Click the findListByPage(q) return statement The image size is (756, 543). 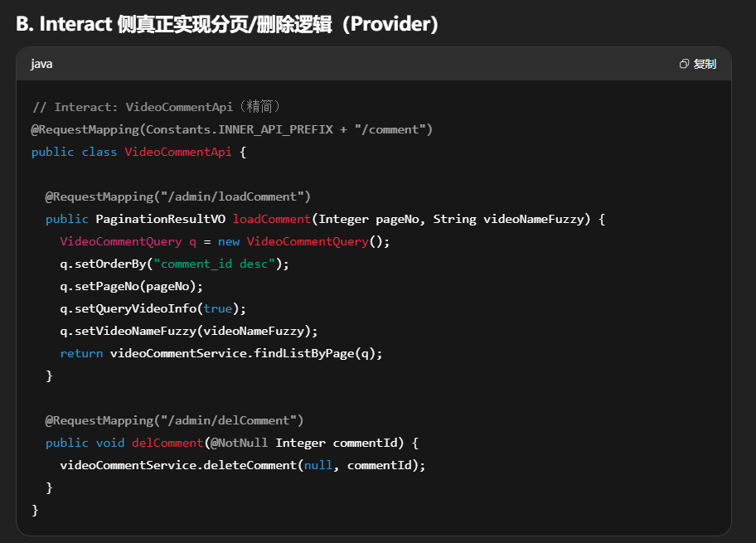click(221, 353)
